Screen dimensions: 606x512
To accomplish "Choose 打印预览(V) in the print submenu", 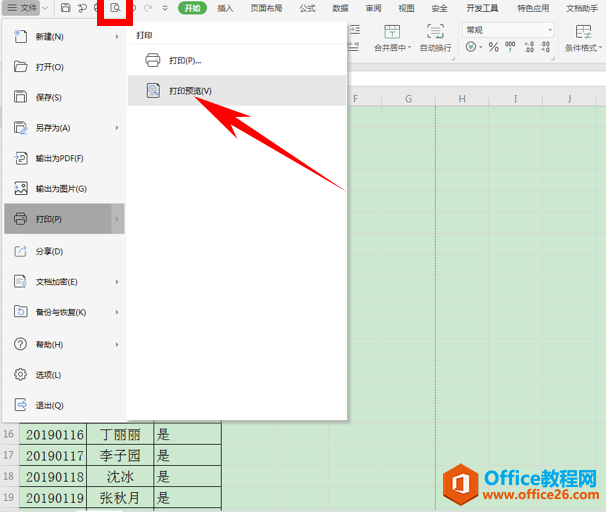I will tap(237, 91).
